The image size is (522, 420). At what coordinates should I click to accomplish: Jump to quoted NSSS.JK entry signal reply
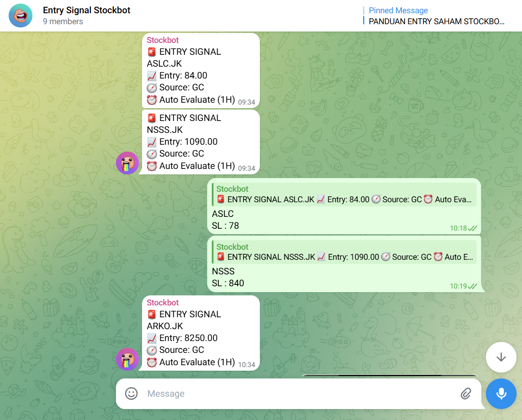[x=344, y=252]
